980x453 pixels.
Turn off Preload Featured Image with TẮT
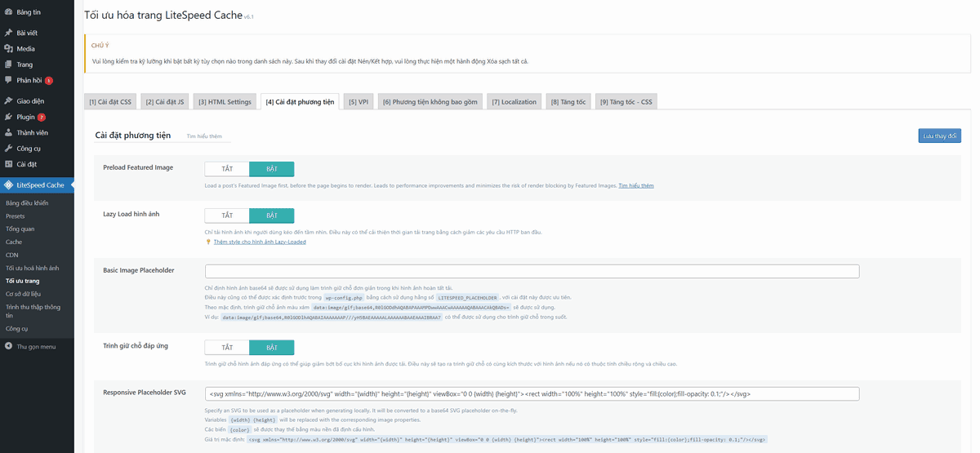(x=227, y=168)
